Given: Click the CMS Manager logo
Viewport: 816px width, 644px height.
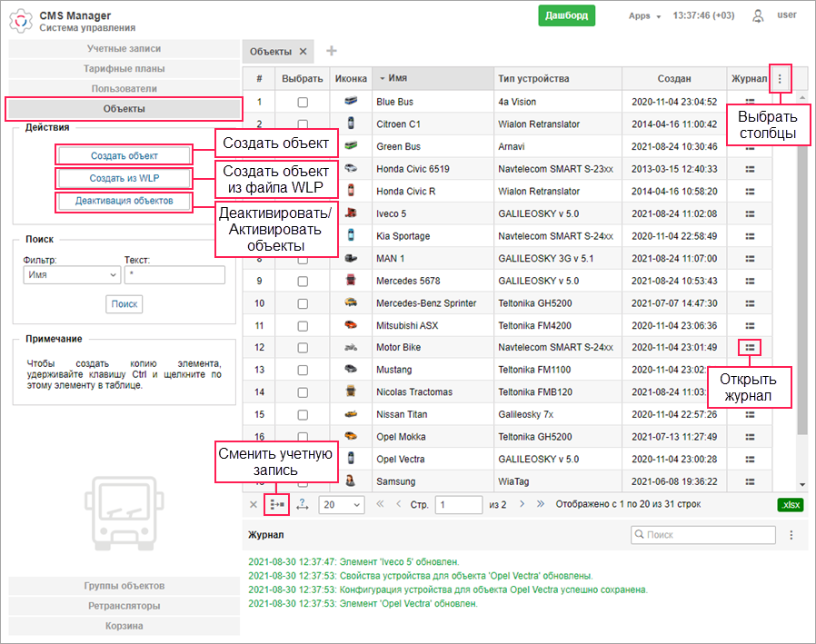Looking at the screenshot, I should coord(21,21).
